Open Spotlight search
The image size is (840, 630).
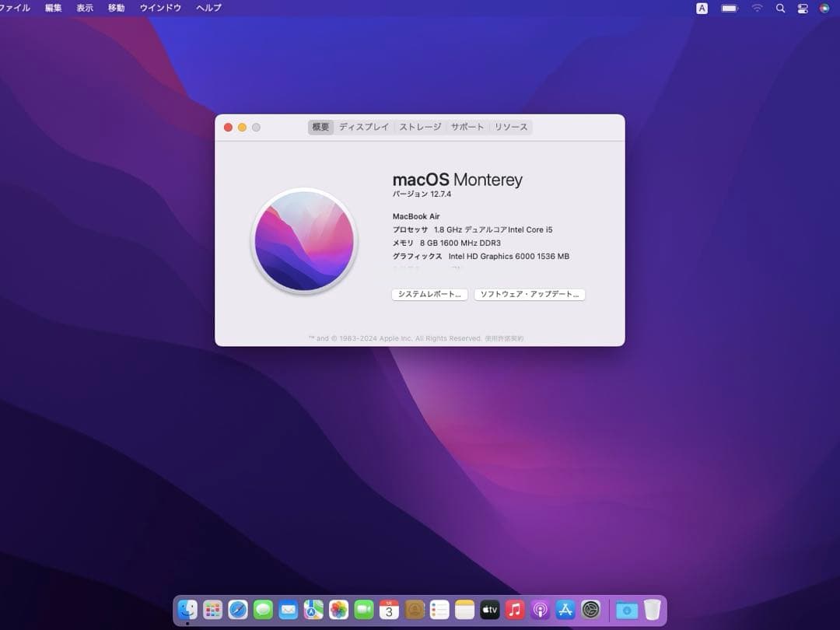pos(780,8)
